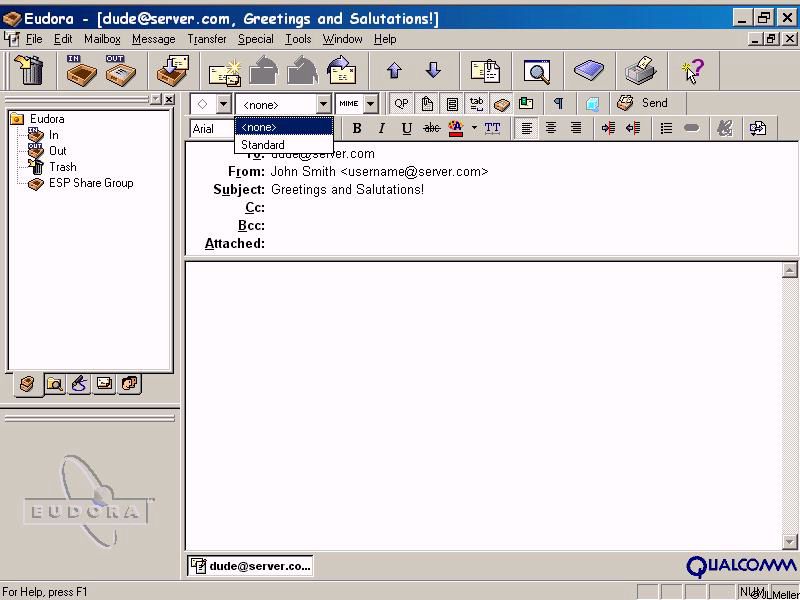
Task: Open the Address Book toolbar icon
Action: 589,70
